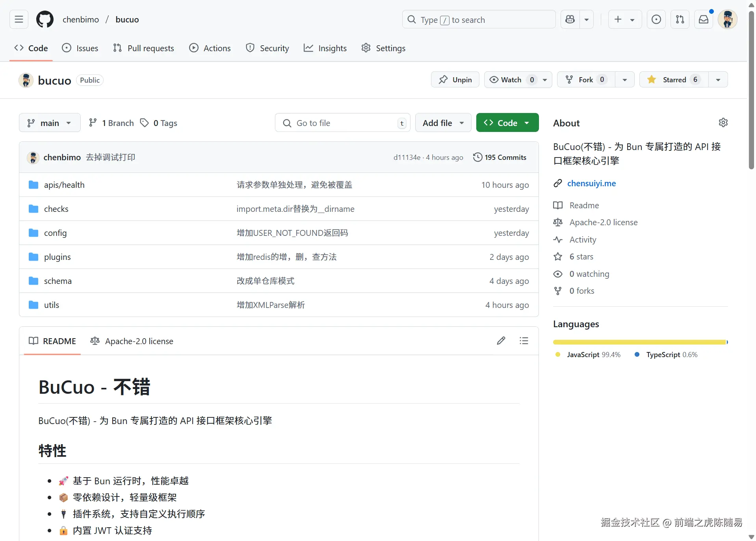The height and width of the screenshot is (541, 756).
Task: Click the law scale icon beside Apache-2.0 license in About
Action: [x=558, y=222]
